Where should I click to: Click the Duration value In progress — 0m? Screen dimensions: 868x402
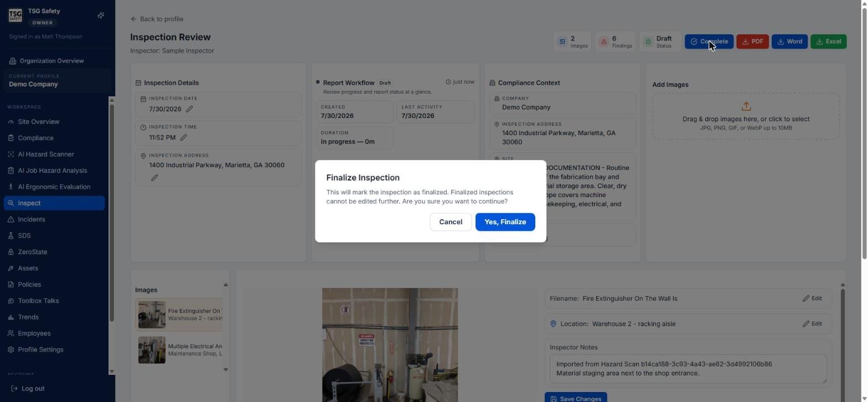point(348,142)
